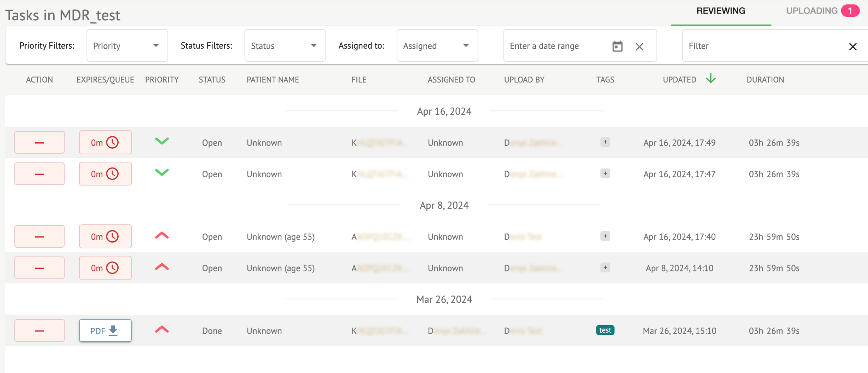
Task: Click the low priority chevron on 17:47 row
Action: pos(162,172)
